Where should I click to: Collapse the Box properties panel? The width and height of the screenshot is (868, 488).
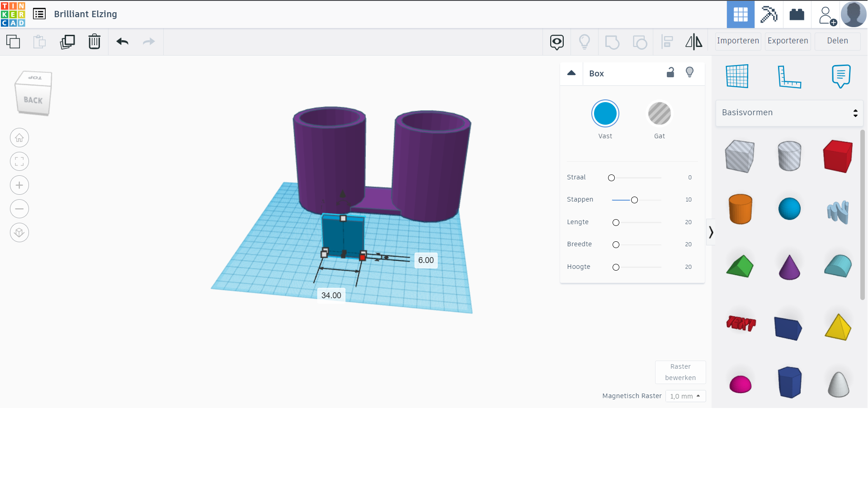pyautogui.click(x=571, y=73)
